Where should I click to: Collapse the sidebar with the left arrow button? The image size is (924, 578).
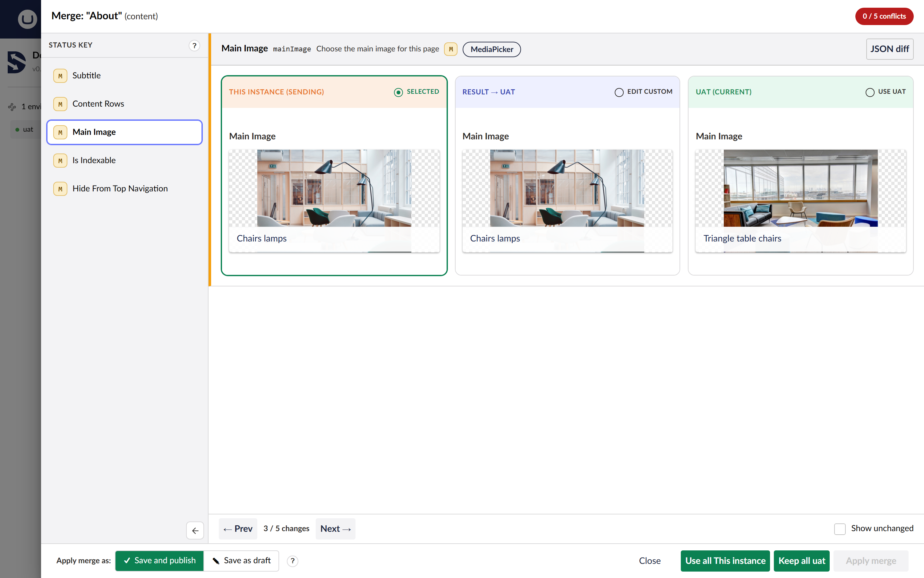click(195, 530)
